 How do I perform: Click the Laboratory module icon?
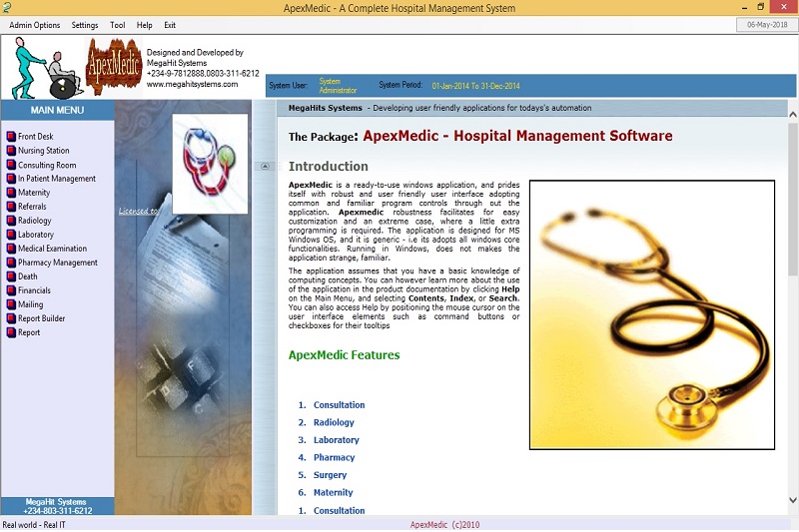(x=11, y=235)
